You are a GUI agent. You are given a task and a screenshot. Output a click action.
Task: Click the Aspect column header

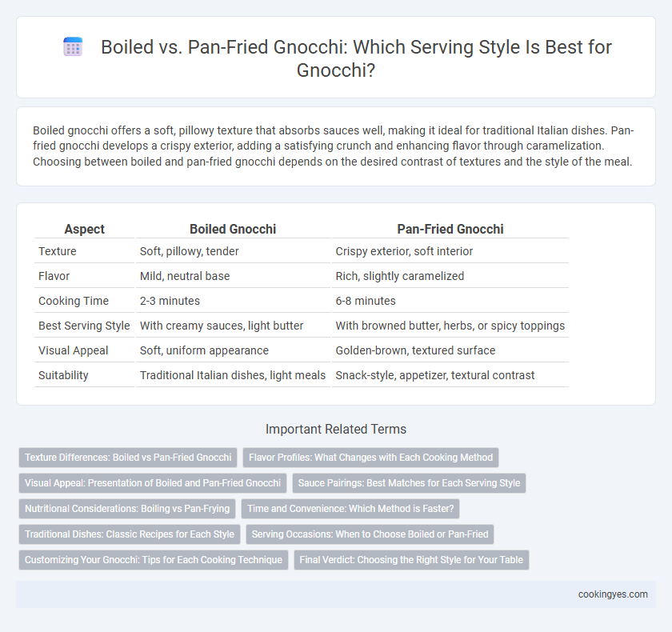pos(85,230)
